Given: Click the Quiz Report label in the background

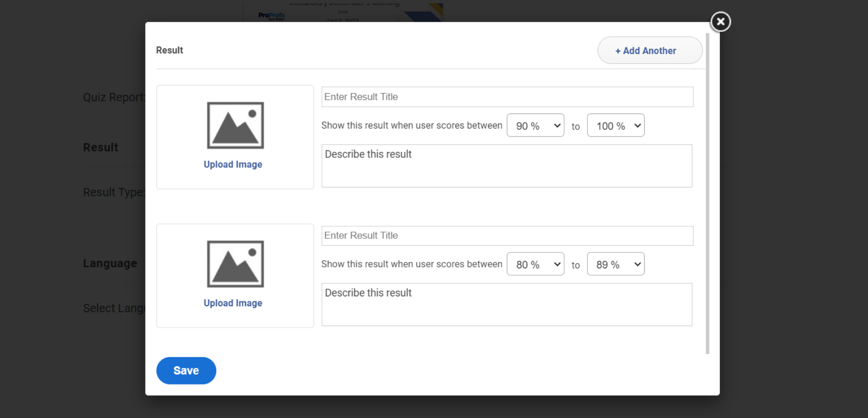Looking at the screenshot, I should [113, 97].
